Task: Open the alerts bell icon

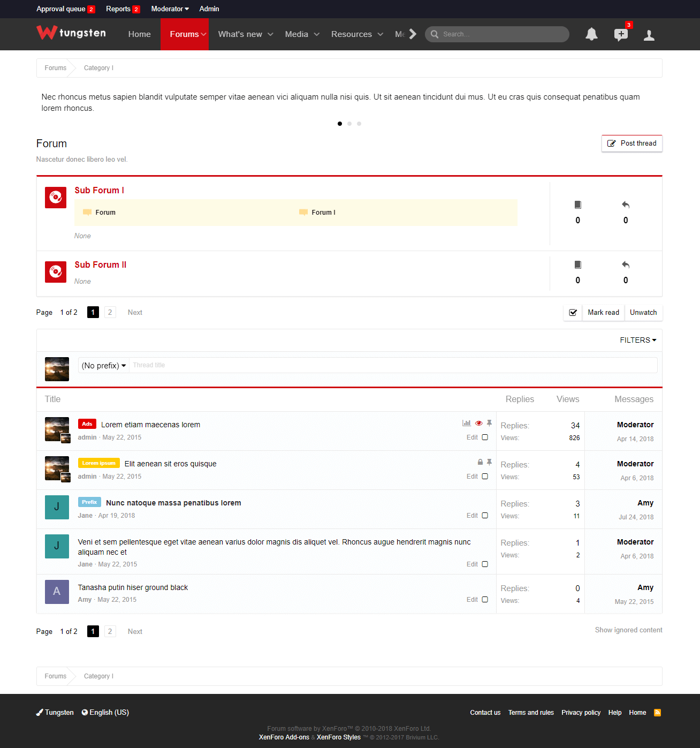Action: pyautogui.click(x=591, y=35)
